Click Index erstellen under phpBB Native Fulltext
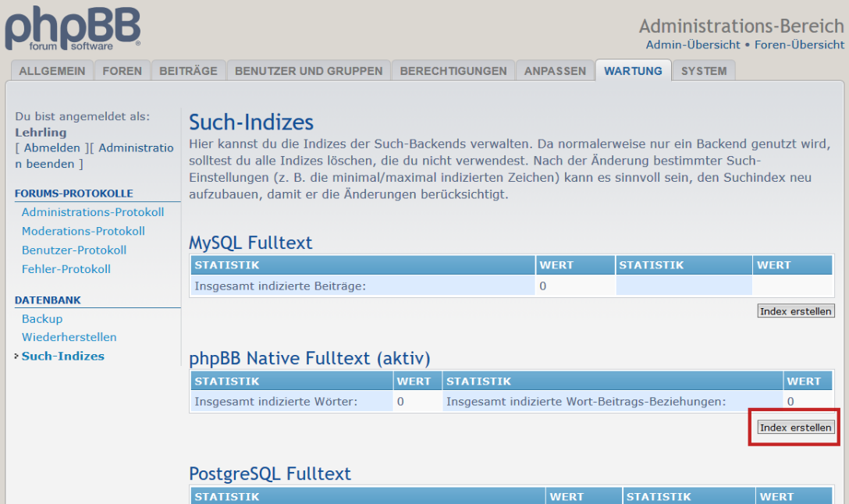The height and width of the screenshot is (504, 849). (795, 428)
